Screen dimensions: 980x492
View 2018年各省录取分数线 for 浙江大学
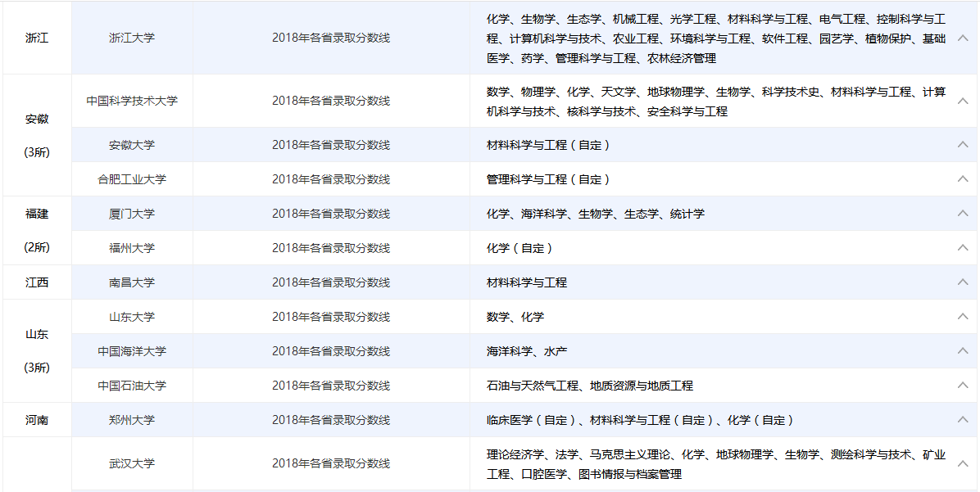click(330, 38)
